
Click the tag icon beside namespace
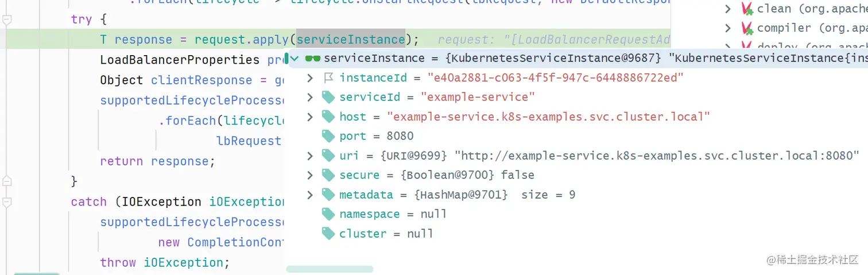[x=328, y=214]
